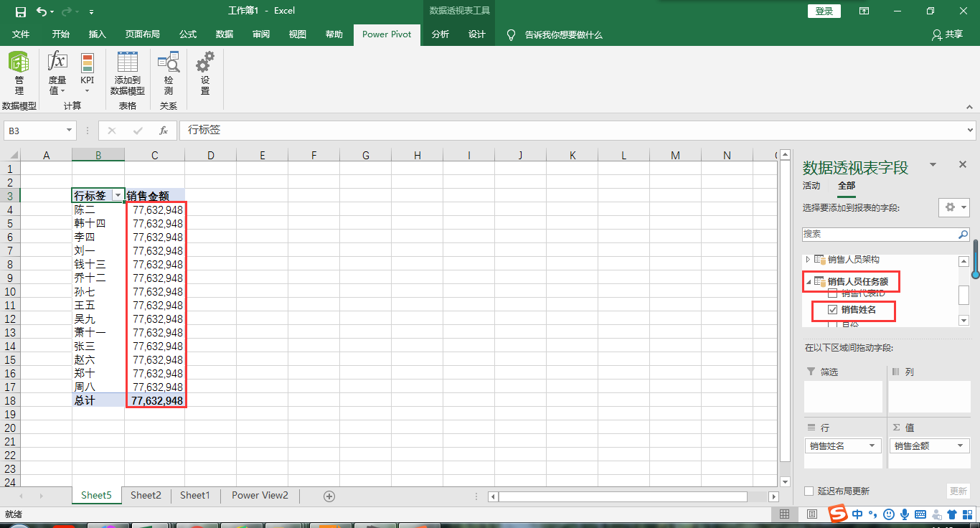Open the Sheet2 worksheet tab
This screenshot has height=528, width=980.
click(146, 495)
